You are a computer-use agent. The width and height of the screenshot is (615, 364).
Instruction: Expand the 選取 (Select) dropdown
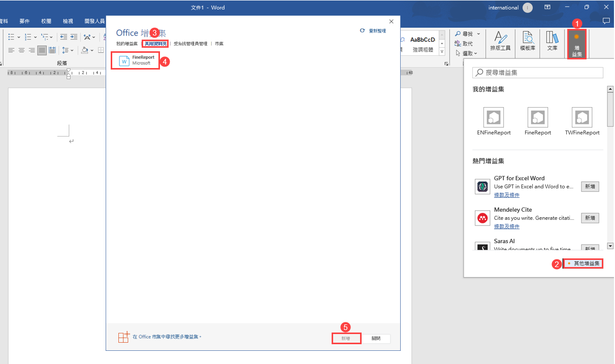point(475,52)
